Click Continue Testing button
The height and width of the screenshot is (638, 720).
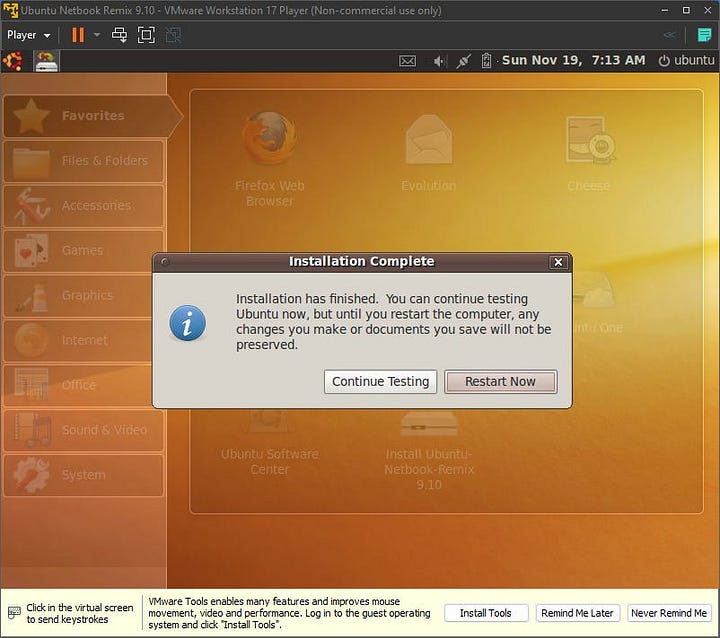point(380,382)
